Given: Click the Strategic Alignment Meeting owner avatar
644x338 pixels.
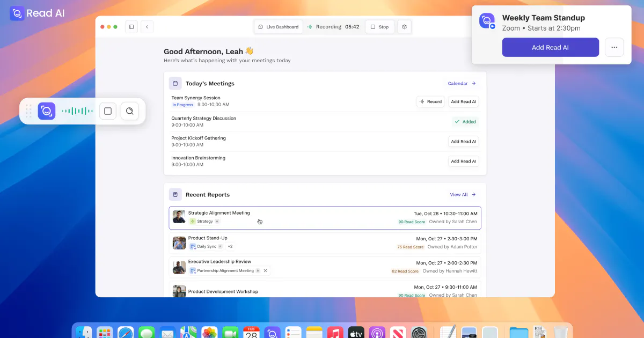Looking at the screenshot, I should pyautogui.click(x=179, y=217).
